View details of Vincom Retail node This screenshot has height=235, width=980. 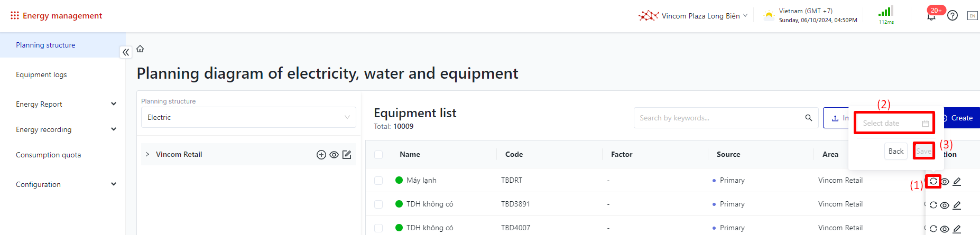point(334,155)
